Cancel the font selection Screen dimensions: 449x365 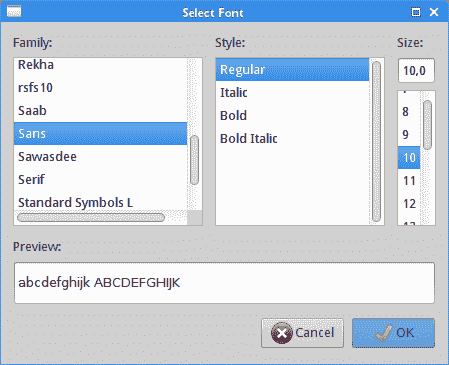tap(302, 333)
